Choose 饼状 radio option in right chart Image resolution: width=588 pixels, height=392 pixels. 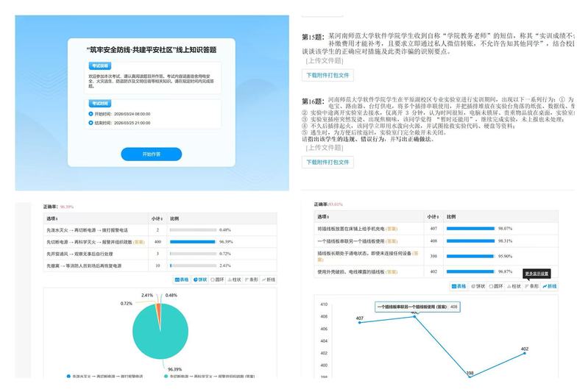pos(476,285)
